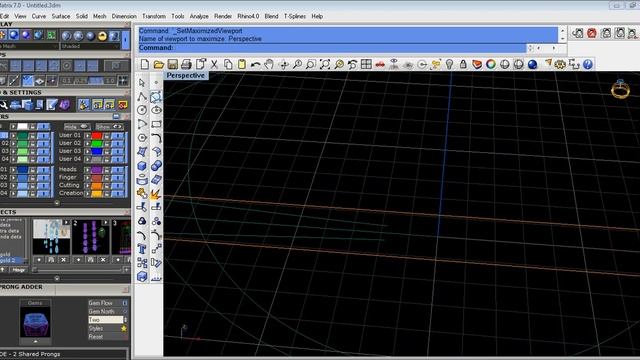Click the Open folder icon
The height and width of the screenshot is (360, 640).
tap(158, 64)
